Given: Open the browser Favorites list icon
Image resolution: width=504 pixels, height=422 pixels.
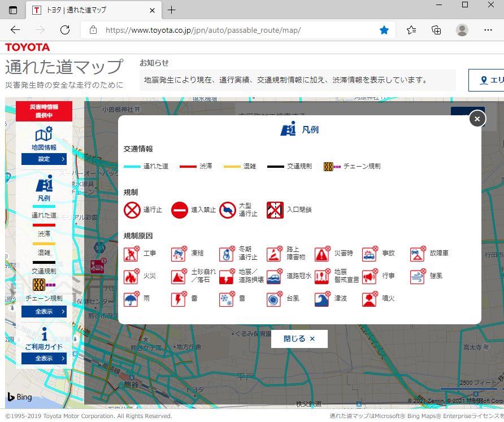Looking at the screenshot, I should [411, 30].
